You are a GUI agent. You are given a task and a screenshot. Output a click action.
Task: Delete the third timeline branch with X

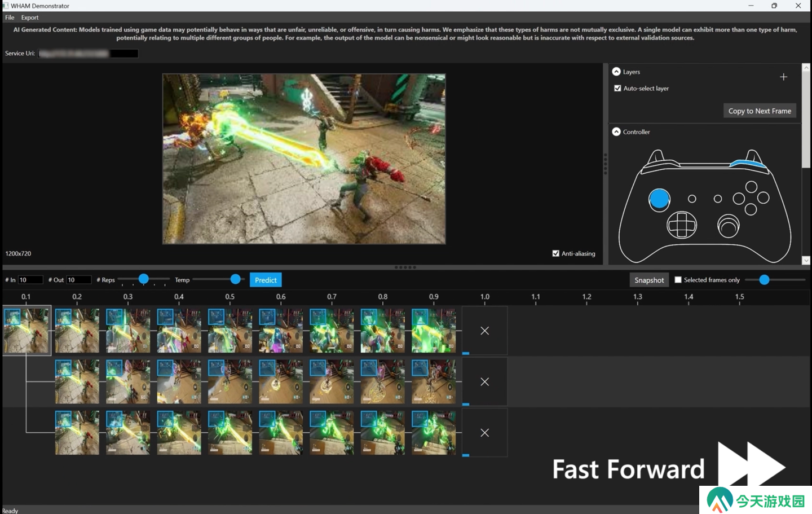point(484,432)
